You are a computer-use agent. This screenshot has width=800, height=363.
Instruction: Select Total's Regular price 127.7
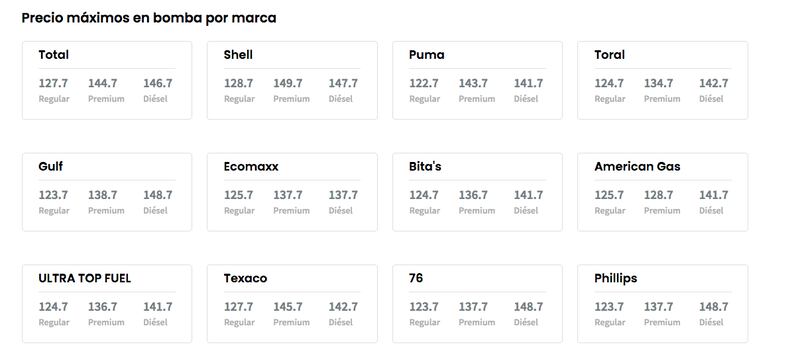coord(53,83)
